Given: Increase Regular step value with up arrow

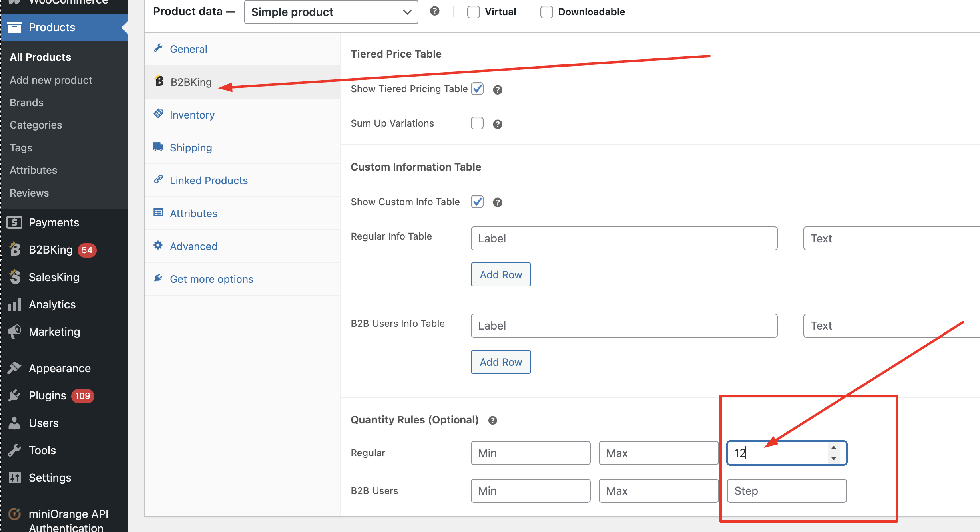Looking at the screenshot, I should tap(834, 448).
